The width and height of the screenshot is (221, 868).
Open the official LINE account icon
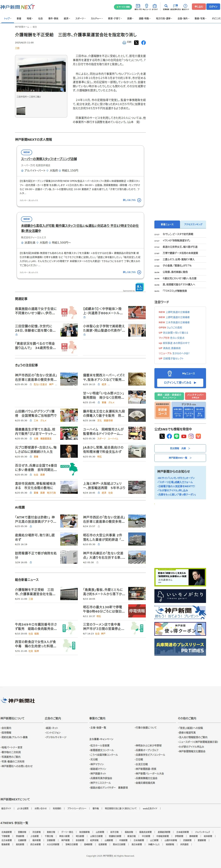click(176, 436)
